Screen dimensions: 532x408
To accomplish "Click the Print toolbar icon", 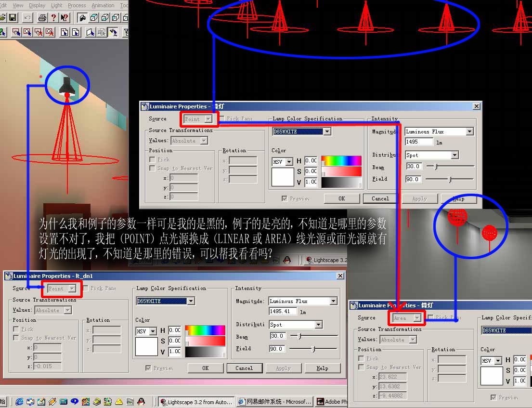I will 42,17.
